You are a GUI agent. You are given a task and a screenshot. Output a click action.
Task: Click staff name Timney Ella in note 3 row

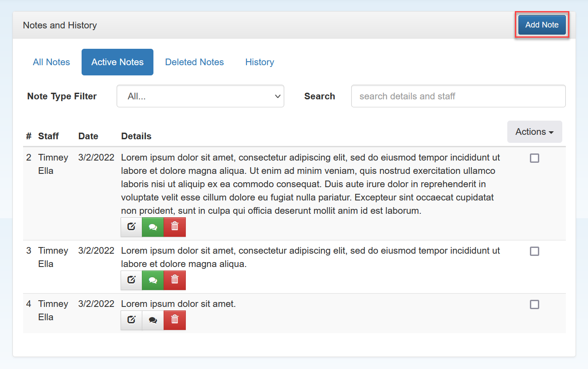tap(53, 257)
